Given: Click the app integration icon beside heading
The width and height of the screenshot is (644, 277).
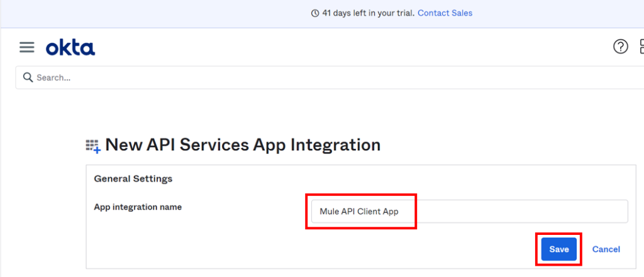Looking at the screenshot, I should [x=93, y=146].
